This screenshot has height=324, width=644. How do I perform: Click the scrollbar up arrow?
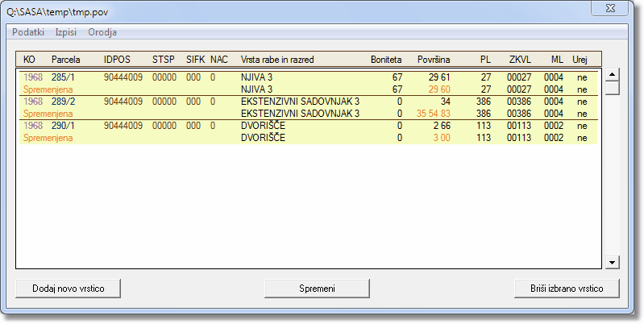[612, 74]
